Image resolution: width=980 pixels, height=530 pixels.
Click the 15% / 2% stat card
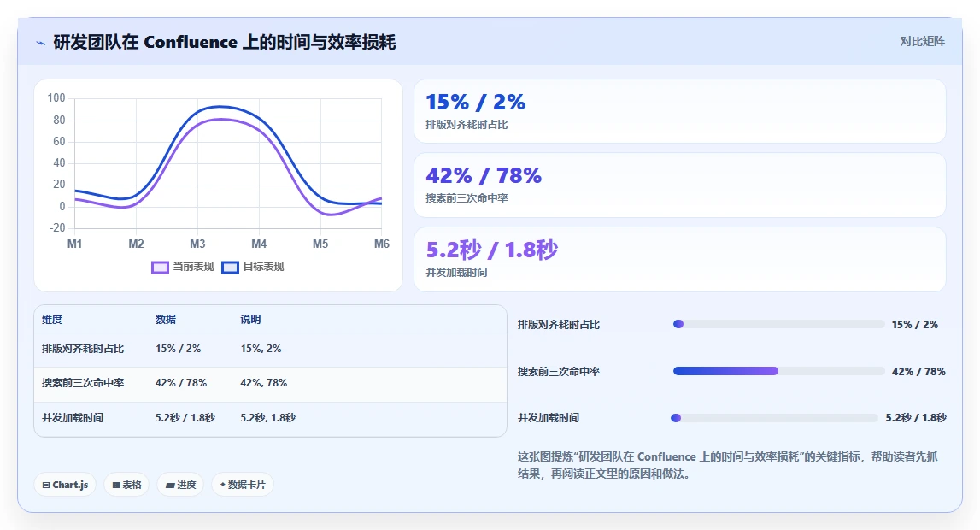point(680,111)
